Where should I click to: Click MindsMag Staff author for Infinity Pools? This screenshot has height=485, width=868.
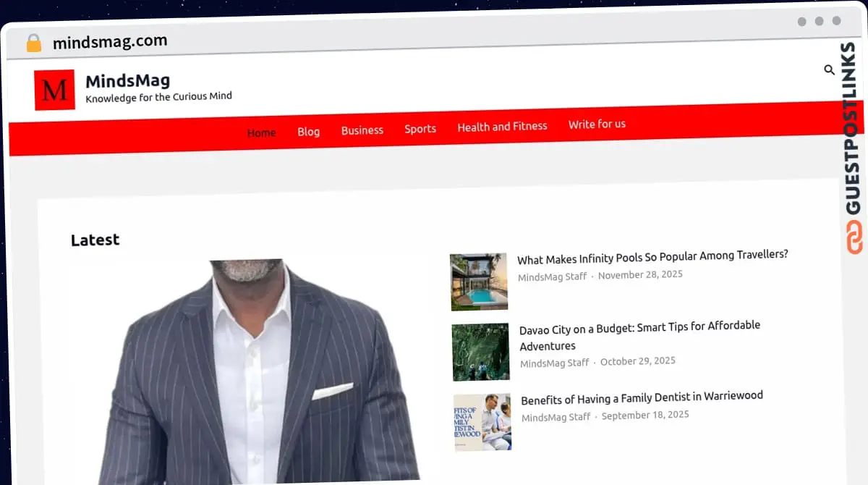pos(552,277)
